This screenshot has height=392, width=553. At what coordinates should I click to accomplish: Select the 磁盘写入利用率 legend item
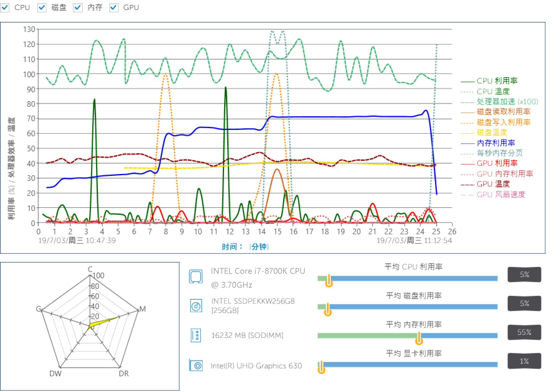point(503,122)
